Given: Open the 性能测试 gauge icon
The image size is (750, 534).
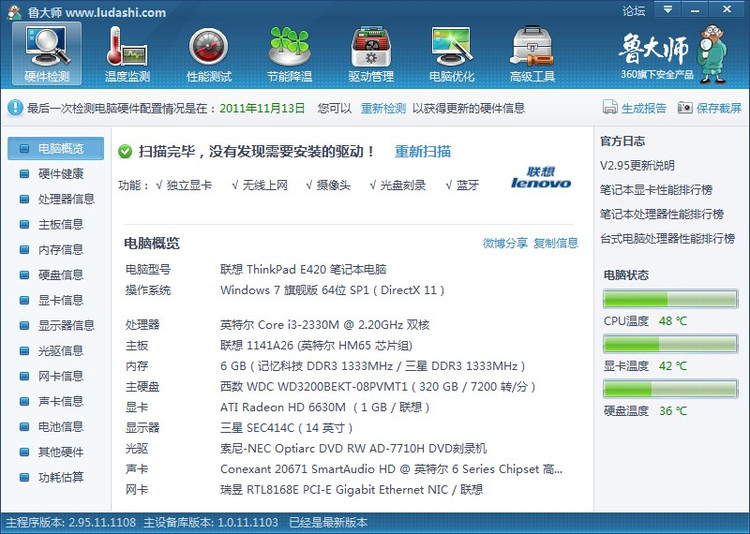Looking at the screenshot, I should [x=209, y=54].
